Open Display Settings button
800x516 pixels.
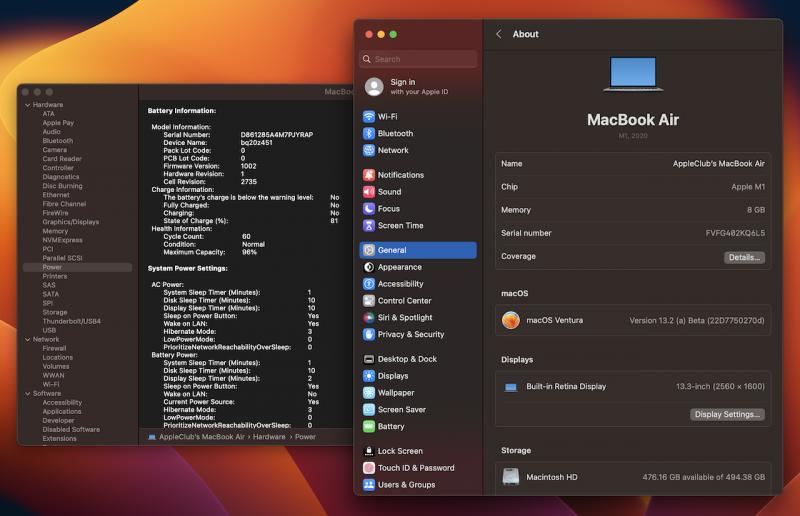(727, 414)
